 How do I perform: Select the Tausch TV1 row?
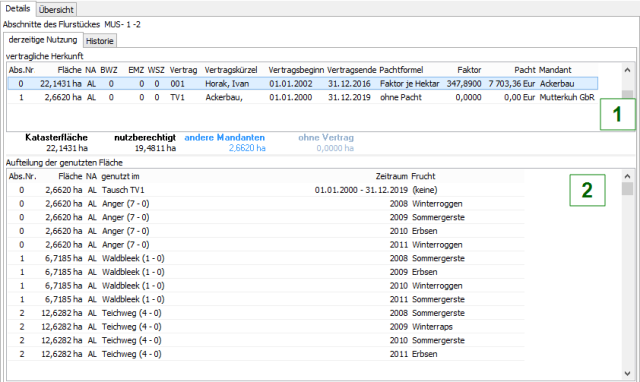pos(266,190)
